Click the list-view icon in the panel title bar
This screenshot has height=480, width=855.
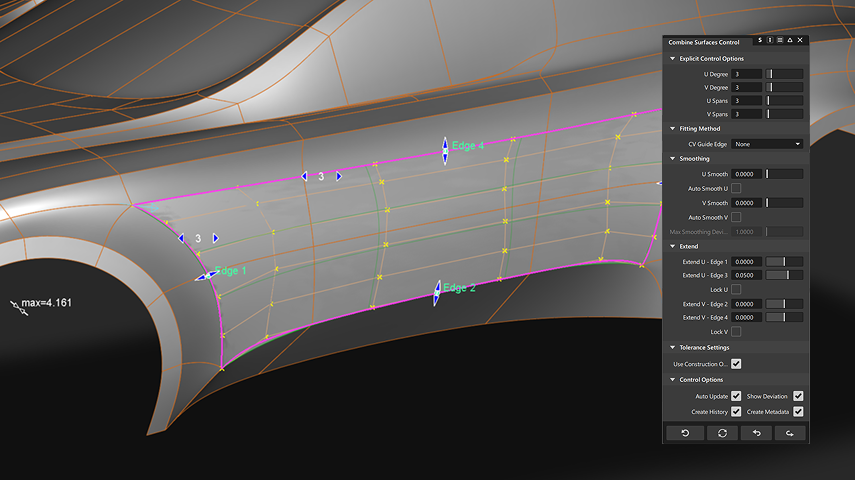click(780, 40)
